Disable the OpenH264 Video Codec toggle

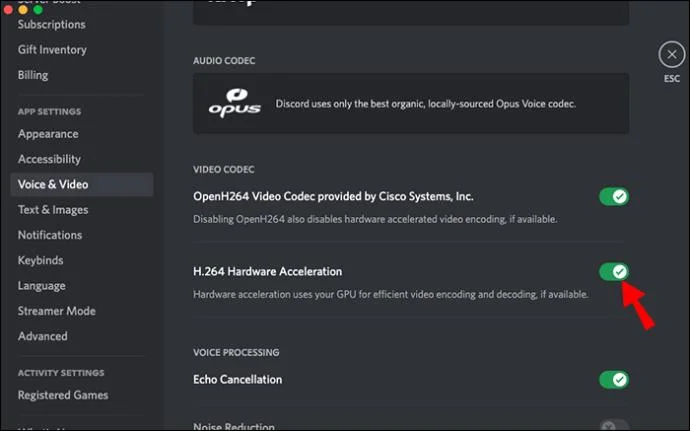(614, 197)
